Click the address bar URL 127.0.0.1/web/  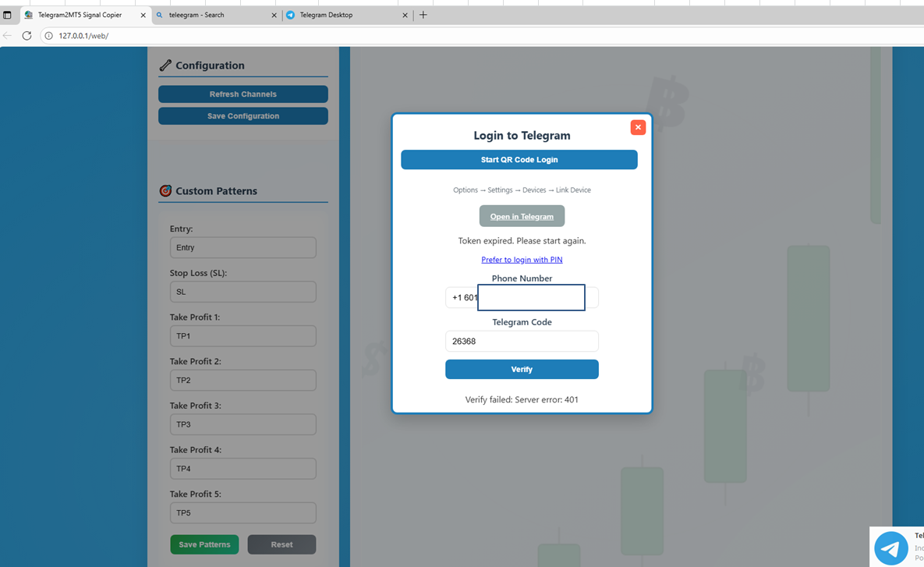click(x=83, y=36)
